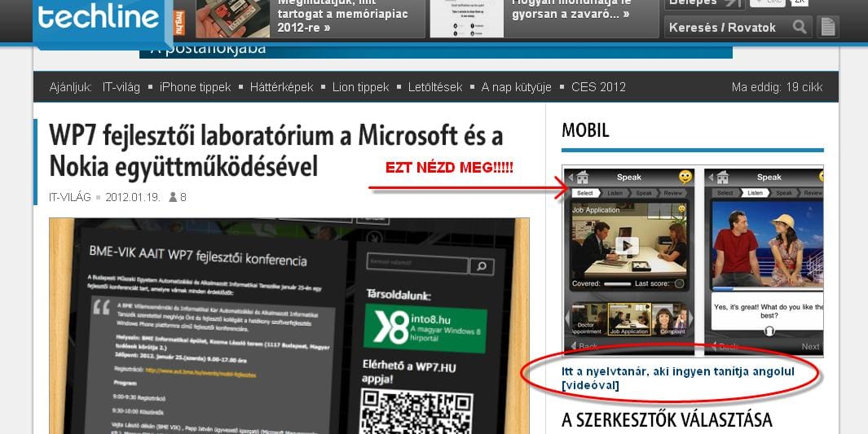Click the 'Ma eddig: 19 cikk' counter
Screen dimensions: 868x434
[x=778, y=87]
